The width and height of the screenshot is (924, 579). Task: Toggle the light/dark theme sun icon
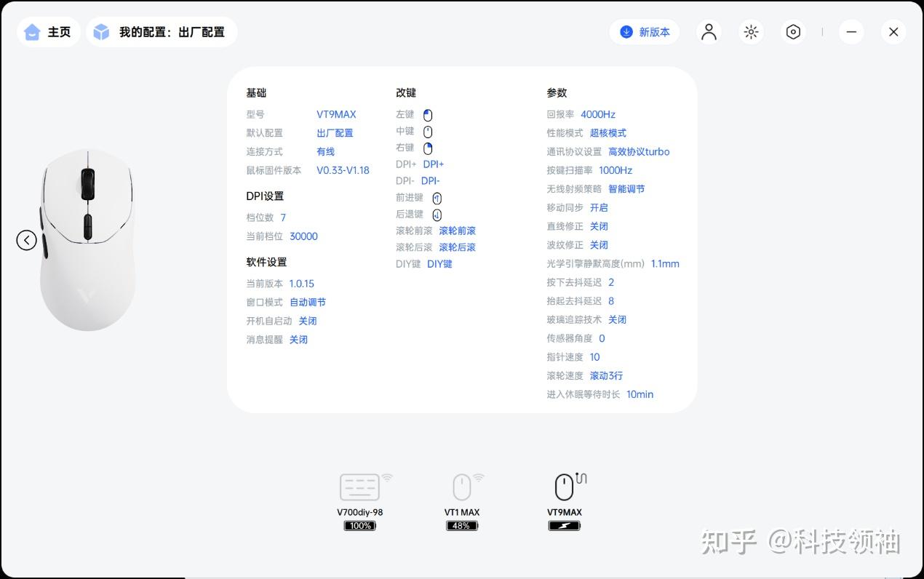(751, 32)
